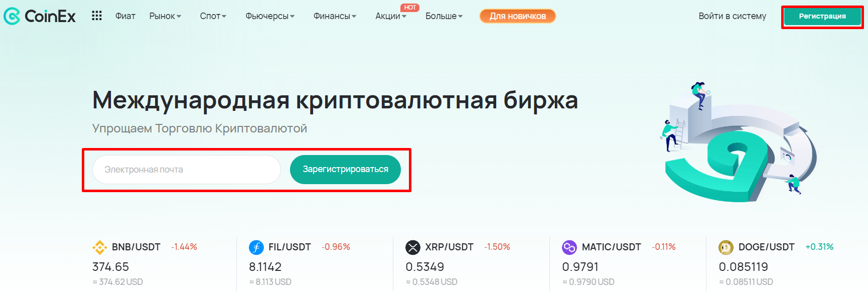
Task: Click the CoinEx logo
Action: (40, 16)
